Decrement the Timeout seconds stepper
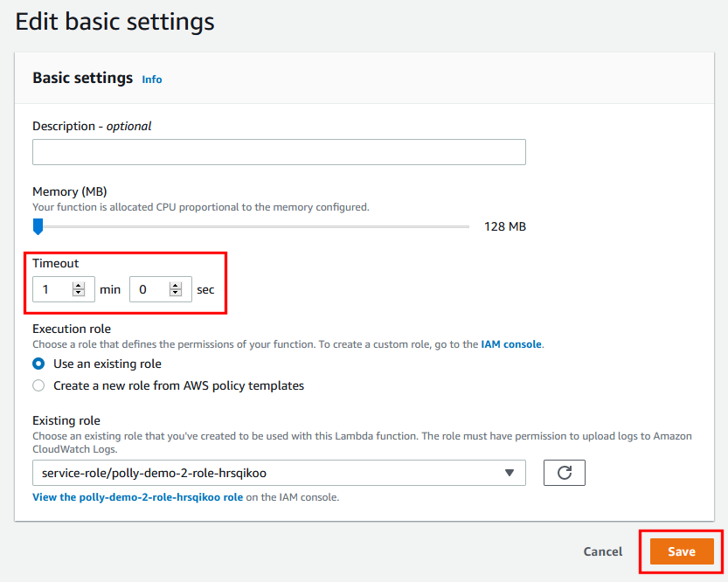 [176, 294]
